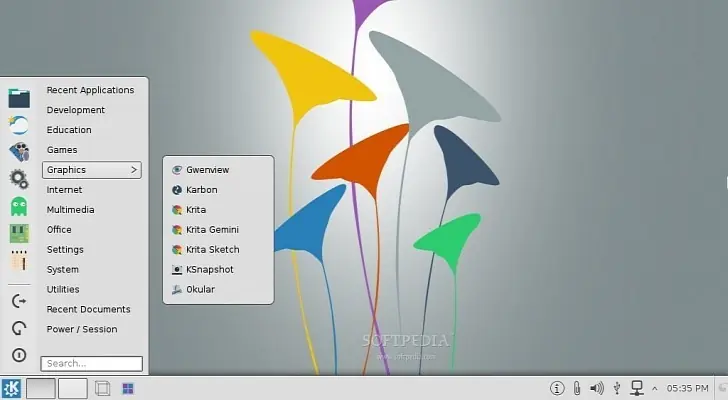Open the network connection tray icon

[637, 388]
